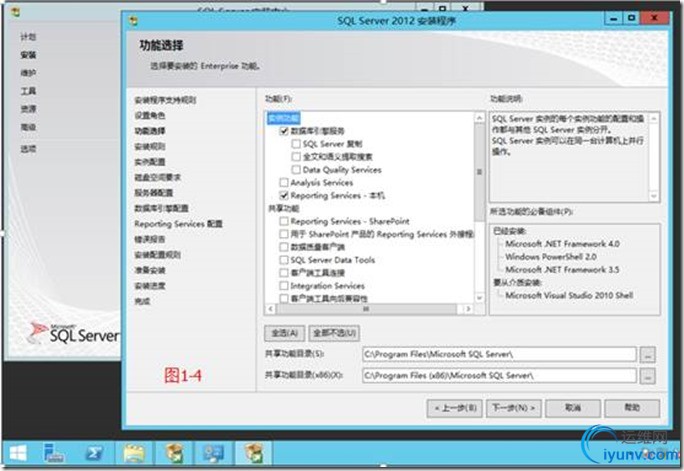Click 安装程序支持规则 step in wizard list
Image resolution: width=684 pixels, height=471 pixels.
coord(165,100)
